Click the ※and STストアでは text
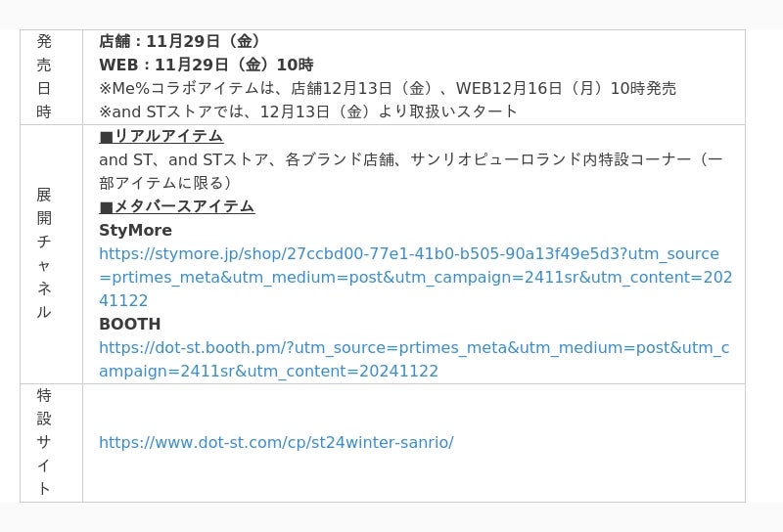The height and width of the screenshot is (532, 783). point(166,112)
